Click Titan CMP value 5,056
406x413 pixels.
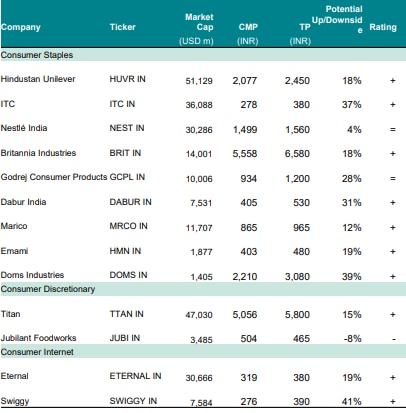tap(245, 315)
